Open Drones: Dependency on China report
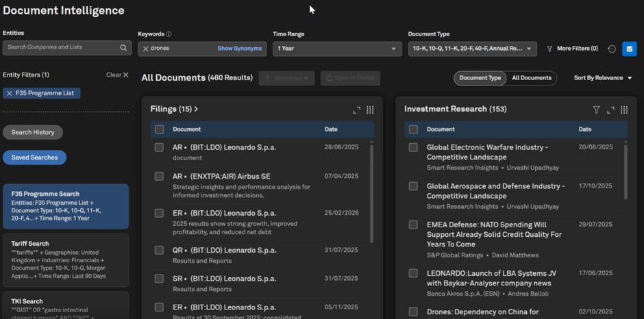The image size is (644, 319). [482, 312]
